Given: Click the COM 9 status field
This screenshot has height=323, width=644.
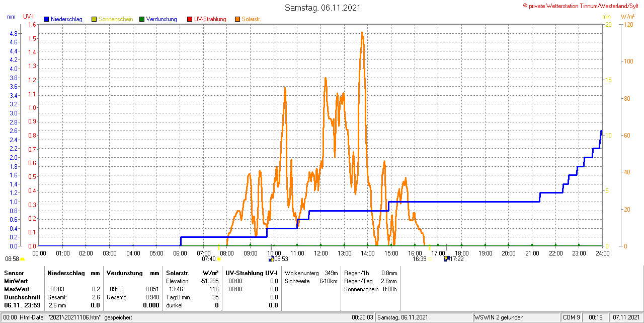Looking at the screenshot, I should click(x=572, y=317).
